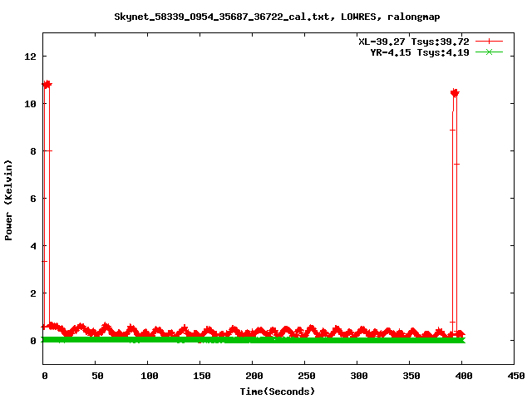
Task: Click the x-axis tick label 350
Action: pyautogui.click(x=411, y=376)
